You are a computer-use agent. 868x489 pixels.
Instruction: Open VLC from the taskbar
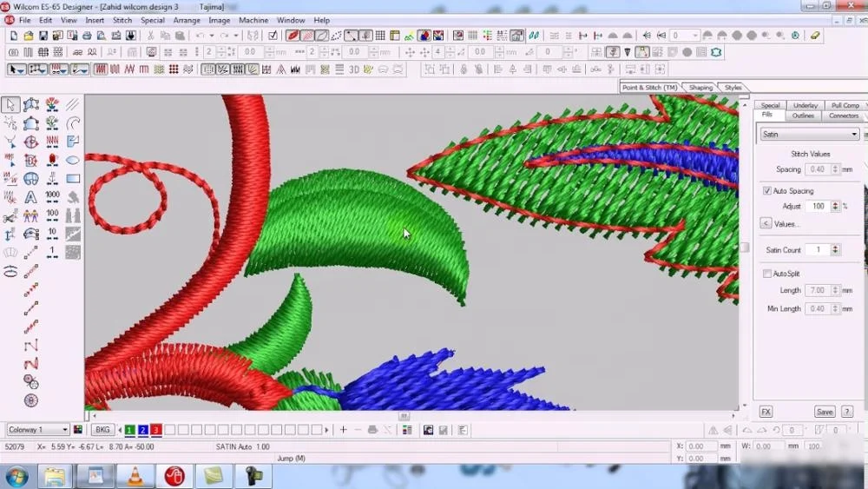coord(135,476)
